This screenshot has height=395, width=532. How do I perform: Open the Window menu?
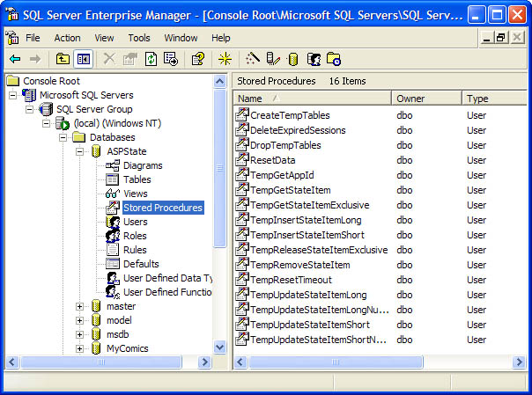[x=181, y=38]
